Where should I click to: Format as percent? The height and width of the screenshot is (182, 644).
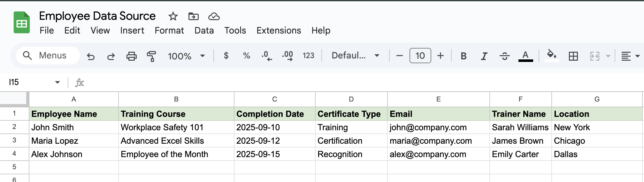pyautogui.click(x=246, y=56)
